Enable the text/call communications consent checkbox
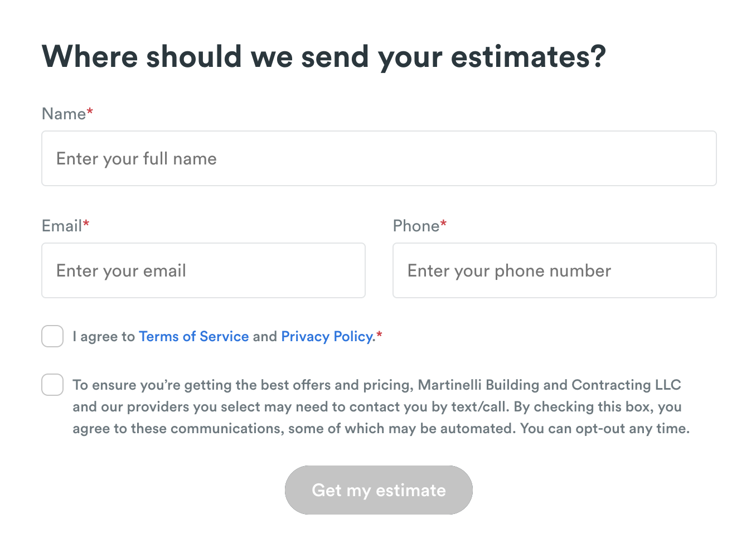 [x=52, y=385]
